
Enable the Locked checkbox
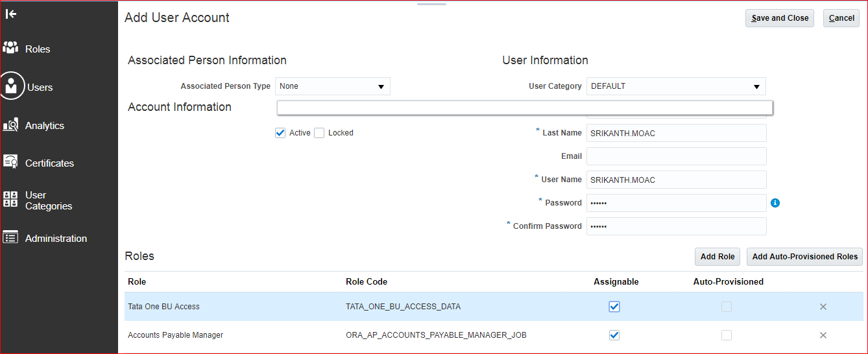319,133
